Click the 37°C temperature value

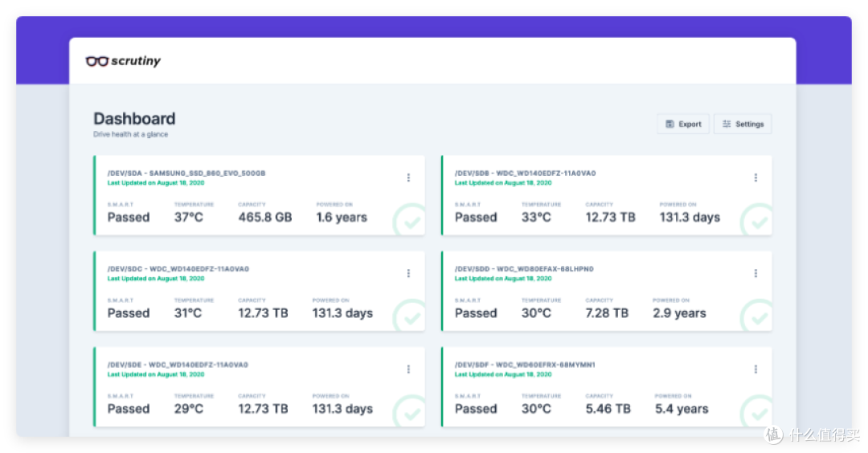[x=189, y=218]
